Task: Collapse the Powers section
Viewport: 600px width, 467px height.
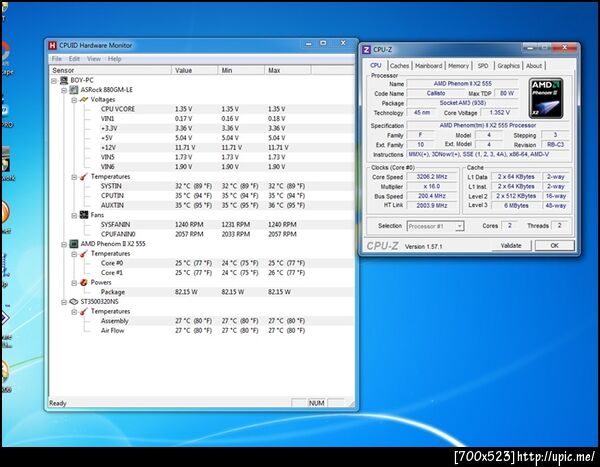Action: (74, 283)
